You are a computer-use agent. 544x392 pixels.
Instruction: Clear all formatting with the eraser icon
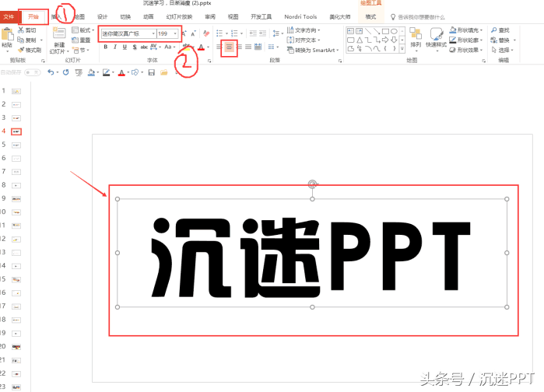(x=206, y=33)
